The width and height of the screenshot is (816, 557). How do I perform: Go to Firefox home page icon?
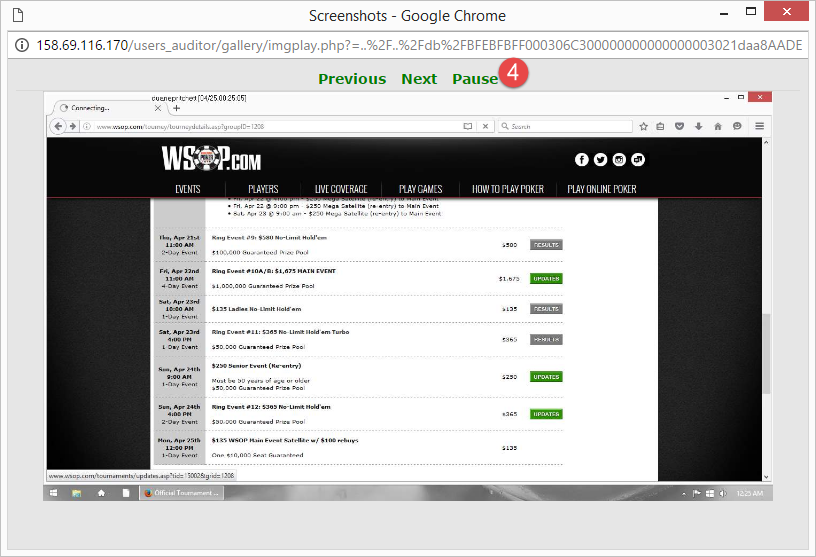pos(718,126)
